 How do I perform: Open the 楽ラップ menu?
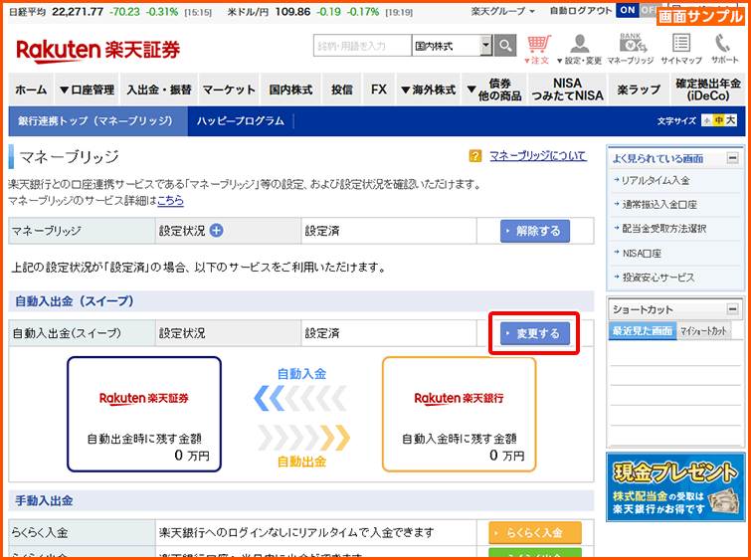click(639, 90)
